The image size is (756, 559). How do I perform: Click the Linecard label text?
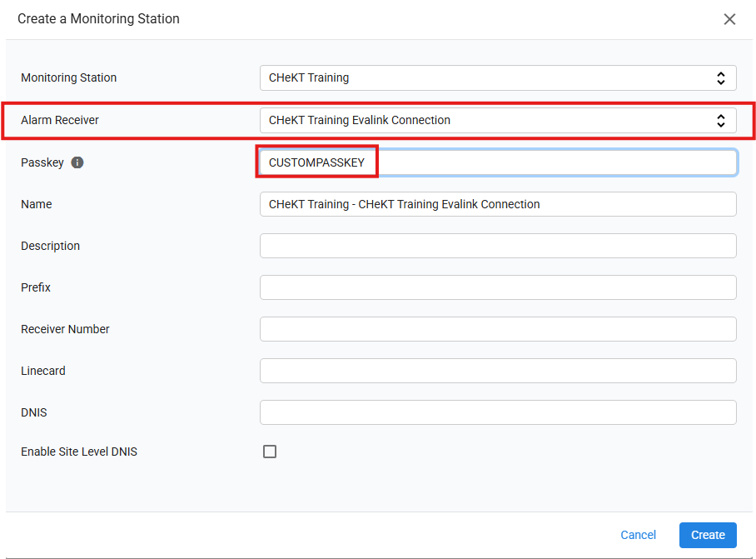coord(43,371)
